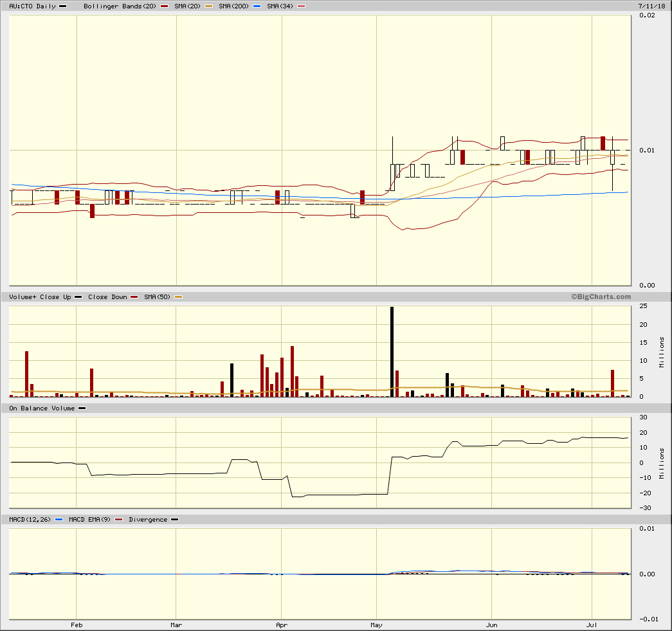Click the Jun label on time axis

pyautogui.click(x=491, y=625)
